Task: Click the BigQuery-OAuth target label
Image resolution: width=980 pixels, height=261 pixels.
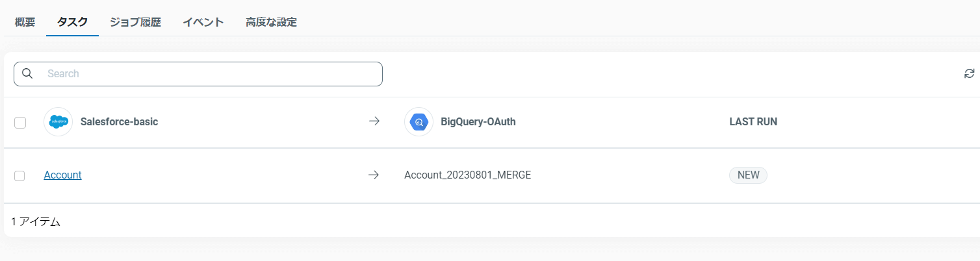Action: [478, 121]
